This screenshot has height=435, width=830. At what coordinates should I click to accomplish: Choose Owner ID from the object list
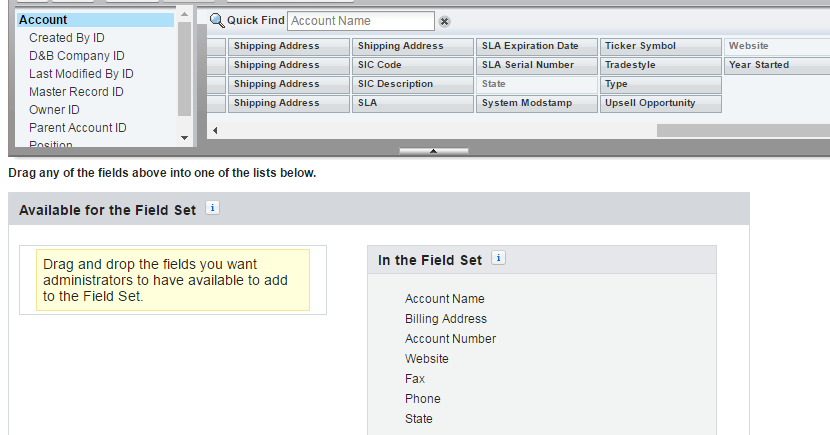pyautogui.click(x=54, y=110)
